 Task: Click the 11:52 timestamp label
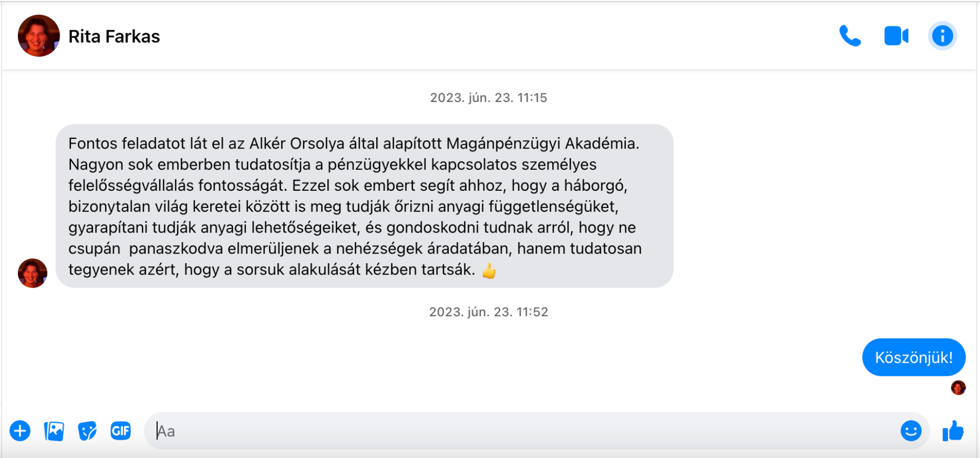(488, 312)
